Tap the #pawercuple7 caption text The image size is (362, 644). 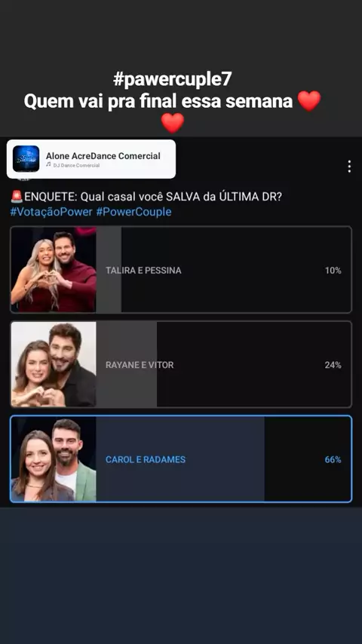pyautogui.click(x=173, y=80)
